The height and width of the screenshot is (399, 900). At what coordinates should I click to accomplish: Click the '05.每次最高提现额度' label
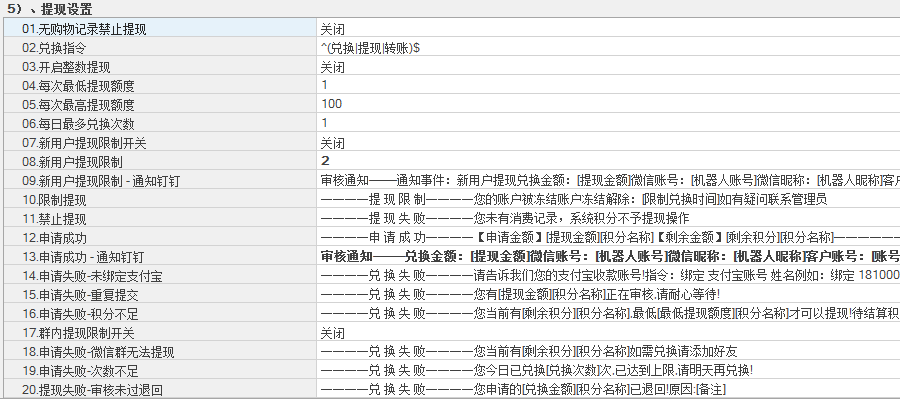[78, 105]
